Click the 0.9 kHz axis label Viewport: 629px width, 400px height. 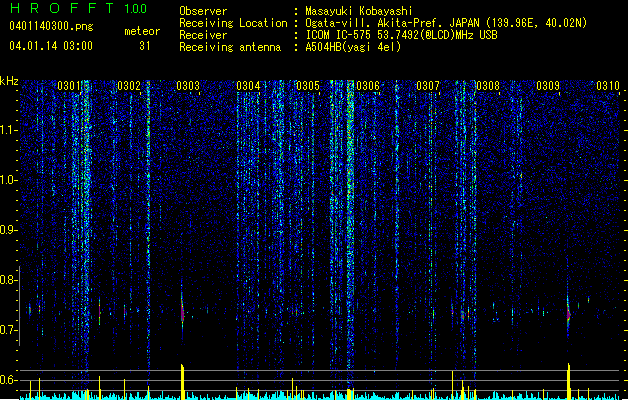[x=9, y=230]
